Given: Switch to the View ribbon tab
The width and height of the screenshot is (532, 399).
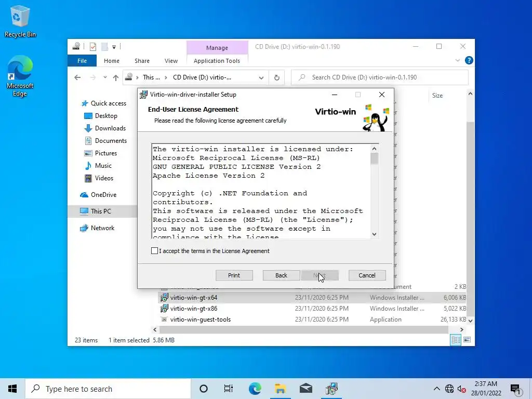Looking at the screenshot, I should tap(171, 61).
